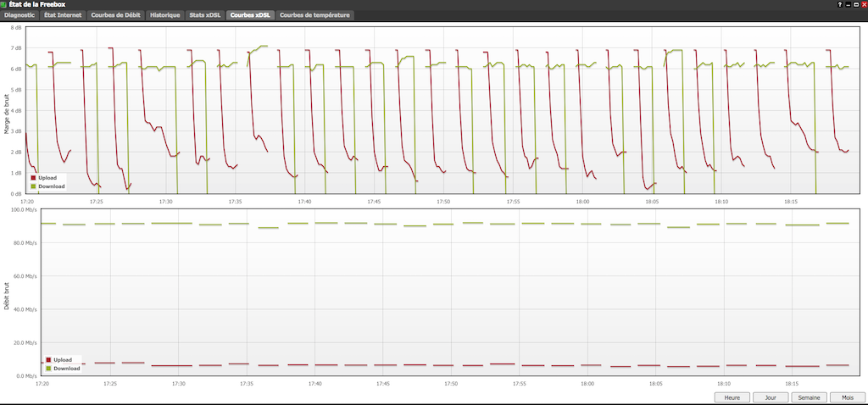Click red Upload swatch in noise margin legend
The image size is (868, 405).
pyautogui.click(x=33, y=179)
